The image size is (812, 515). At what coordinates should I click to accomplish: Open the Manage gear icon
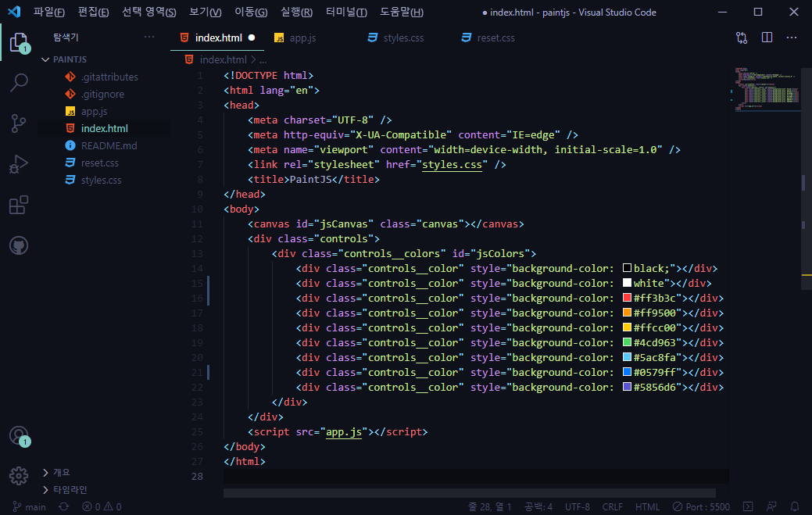(x=19, y=476)
